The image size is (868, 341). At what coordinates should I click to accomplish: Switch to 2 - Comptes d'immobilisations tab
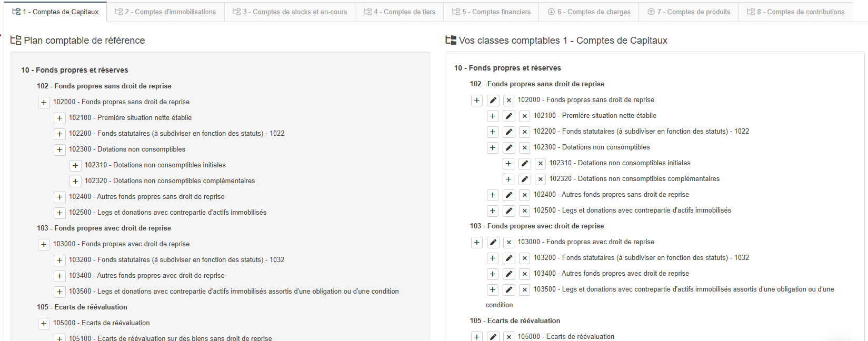[165, 12]
